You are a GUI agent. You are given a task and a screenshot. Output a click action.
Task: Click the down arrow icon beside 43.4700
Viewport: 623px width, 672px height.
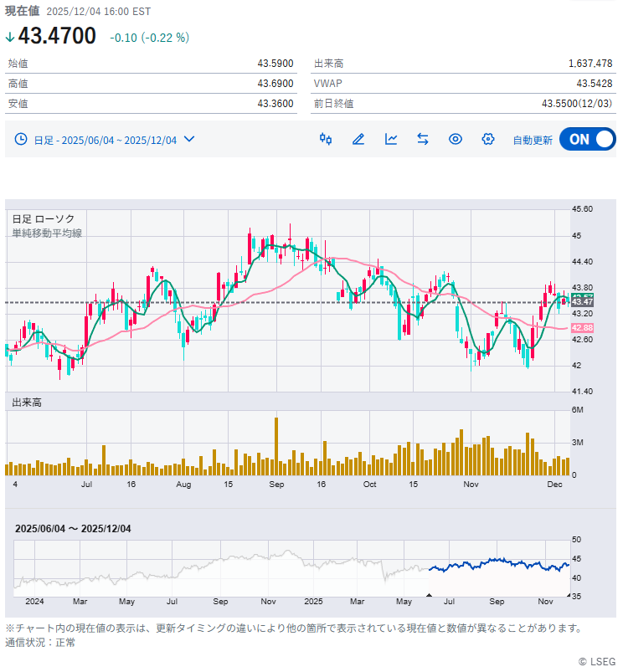[x=9, y=37]
